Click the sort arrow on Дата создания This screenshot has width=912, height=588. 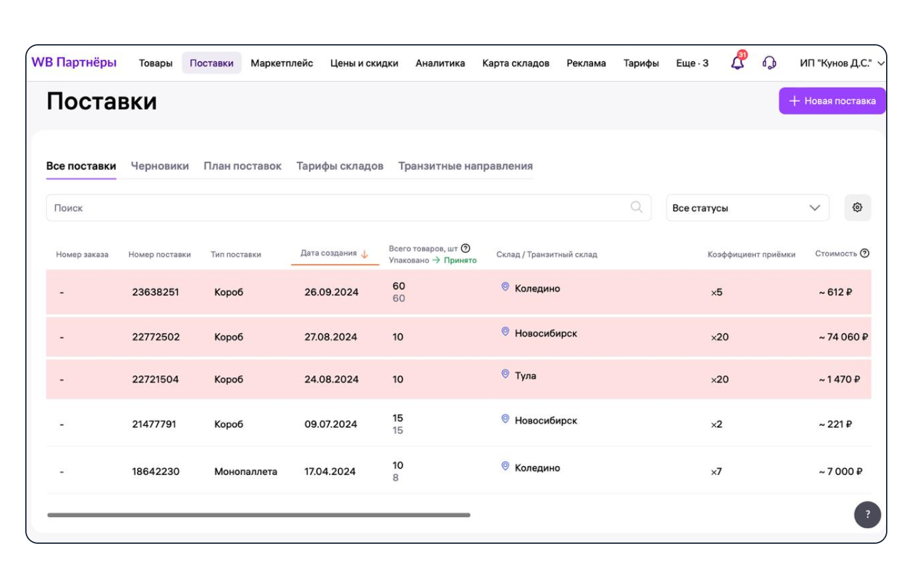coord(364,254)
